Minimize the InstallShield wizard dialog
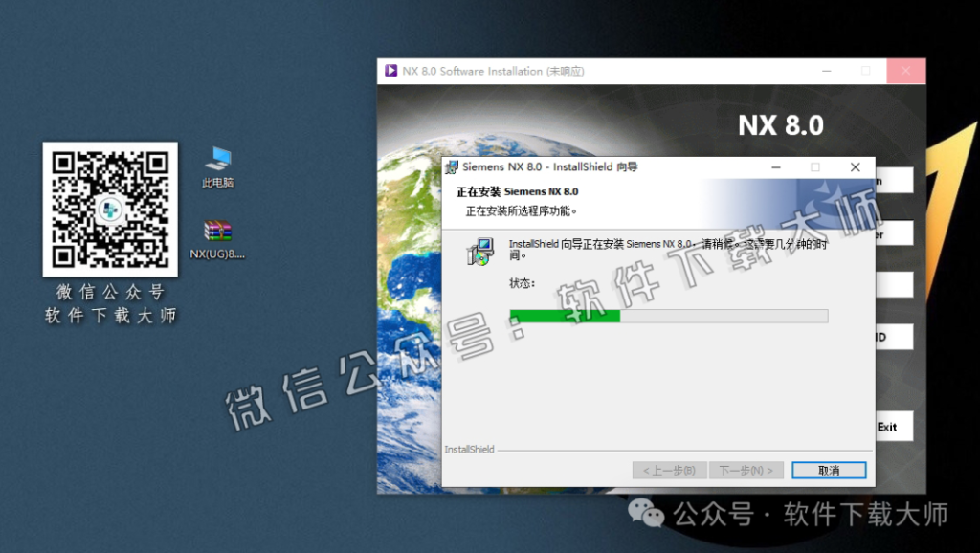This screenshot has height=553, width=980. click(x=775, y=166)
